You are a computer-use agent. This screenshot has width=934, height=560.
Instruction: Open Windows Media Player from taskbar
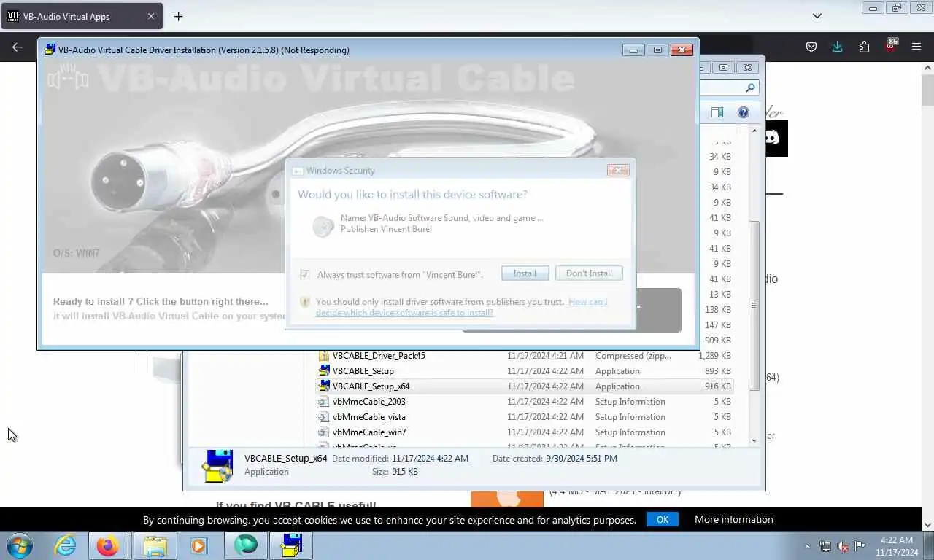click(x=199, y=545)
